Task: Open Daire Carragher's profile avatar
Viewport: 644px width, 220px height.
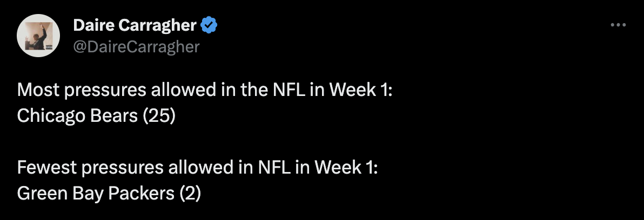Action: coord(38,36)
